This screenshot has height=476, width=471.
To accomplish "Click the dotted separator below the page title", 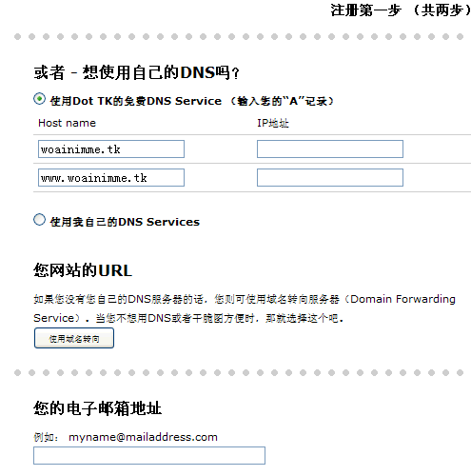I will pos(239,37).
